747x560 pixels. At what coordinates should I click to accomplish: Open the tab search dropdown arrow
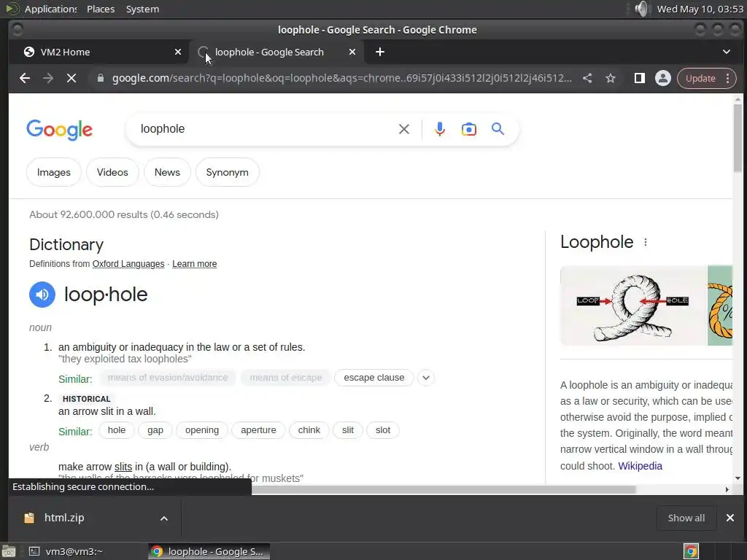coord(727,52)
